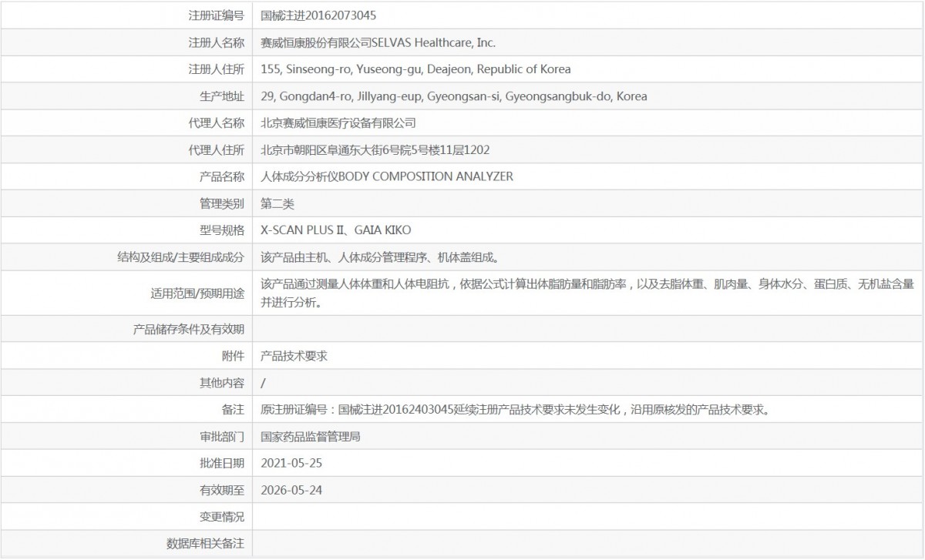Click attachment value 产品技术要求
Image resolution: width=925 pixels, height=560 pixels.
click(x=294, y=356)
